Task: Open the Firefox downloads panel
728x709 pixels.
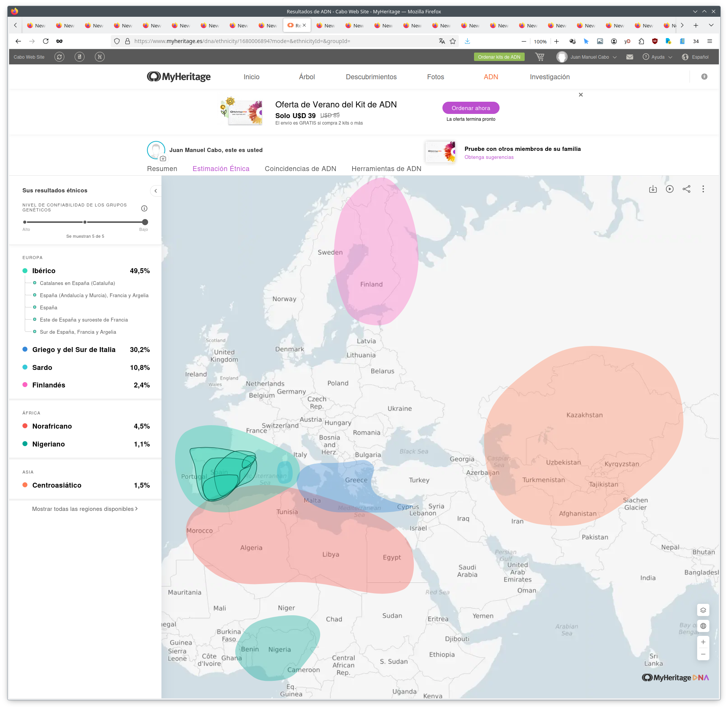Action: click(468, 41)
